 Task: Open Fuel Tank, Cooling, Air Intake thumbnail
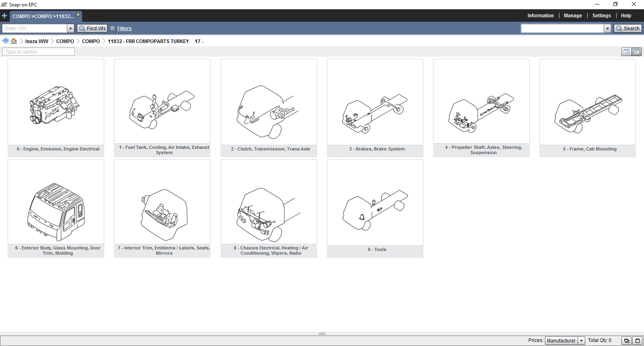[162, 101]
